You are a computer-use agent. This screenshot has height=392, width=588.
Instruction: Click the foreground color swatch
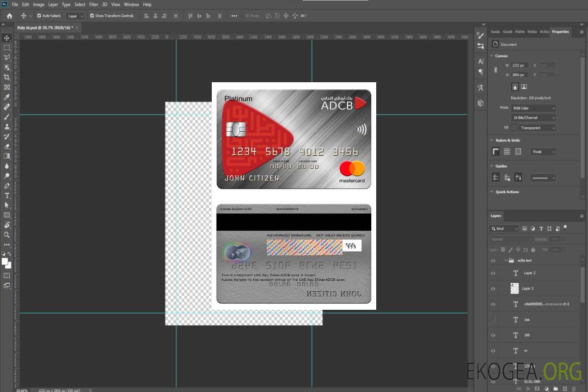[x=5, y=261]
